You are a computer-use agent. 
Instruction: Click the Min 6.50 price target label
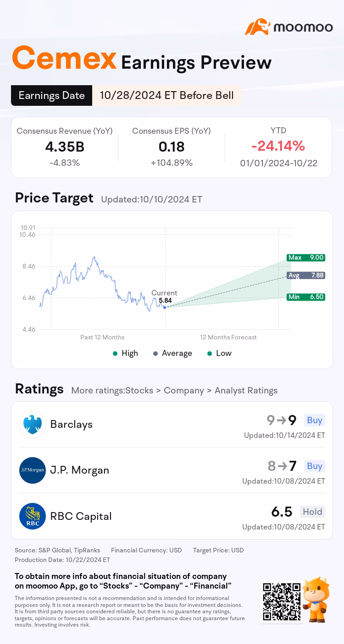coord(305,297)
